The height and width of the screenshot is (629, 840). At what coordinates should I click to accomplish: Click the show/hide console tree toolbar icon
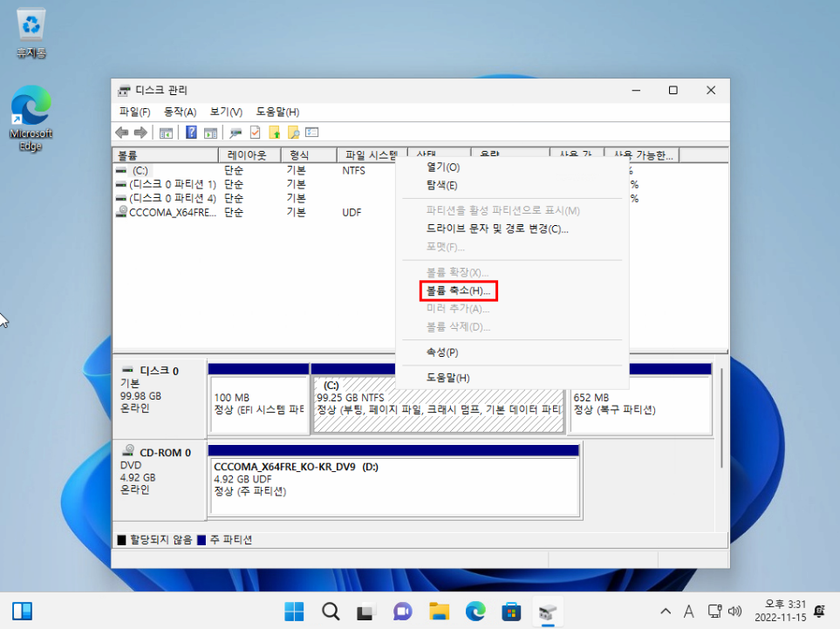166,133
